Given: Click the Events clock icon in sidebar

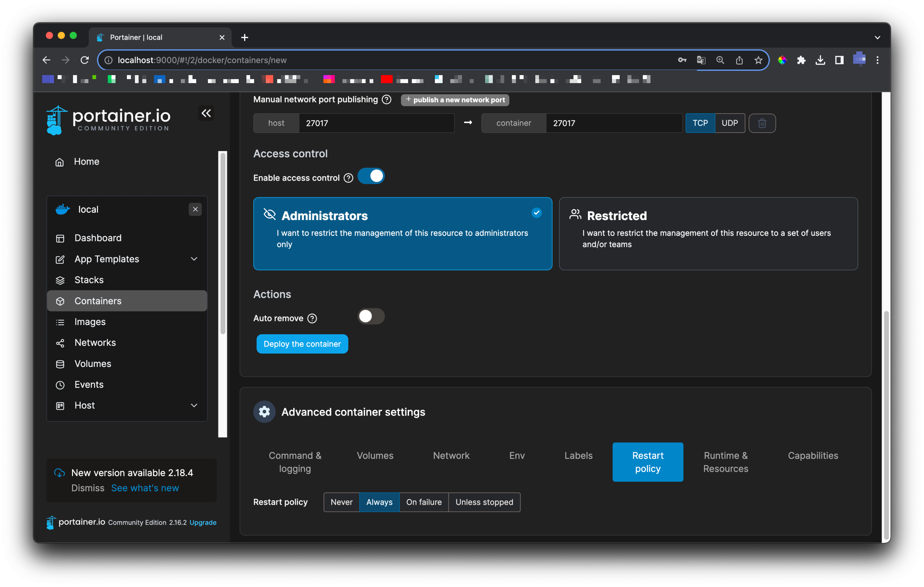Looking at the screenshot, I should [x=60, y=385].
